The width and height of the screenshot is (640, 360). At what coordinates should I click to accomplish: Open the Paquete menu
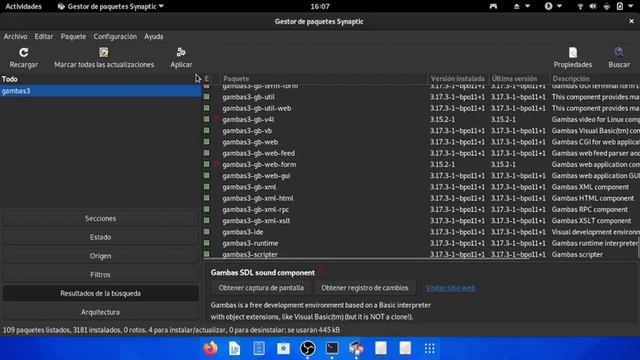[73, 36]
